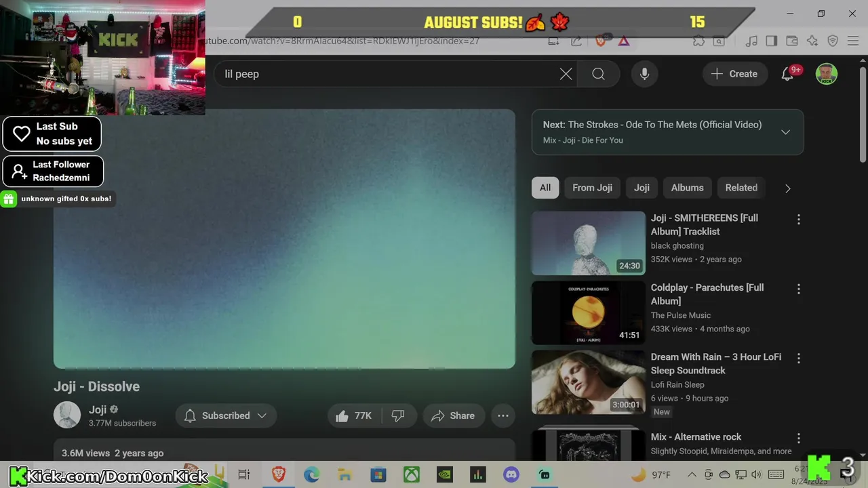Open Brave Leo AI sparkle icon
The image size is (868, 488).
pyautogui.click(x=812, y=41)
